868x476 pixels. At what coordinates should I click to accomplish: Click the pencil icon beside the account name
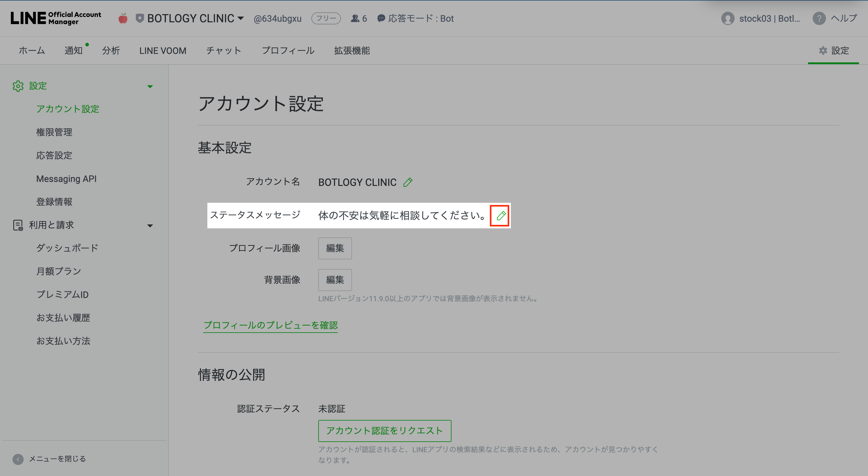[408, 182]
